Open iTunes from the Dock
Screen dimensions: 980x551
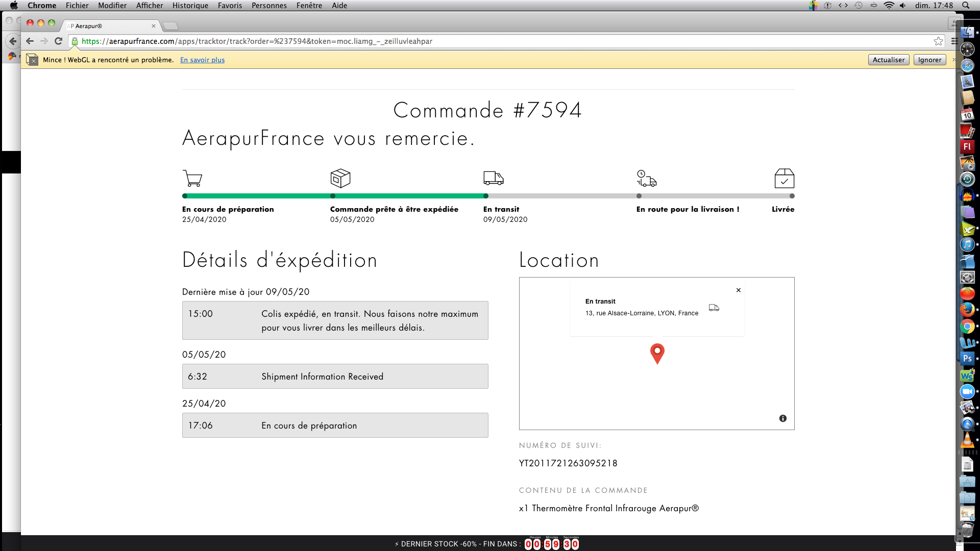pyautogui.click(x=967, y=244)
